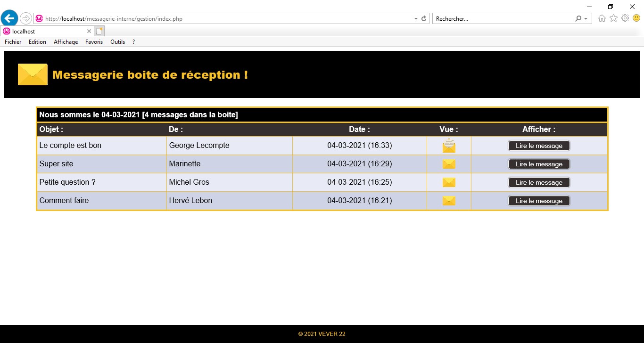Expand the search provider dropdown arrow
644x343 pixels.
pyautogui.click(x=586, y=19)
